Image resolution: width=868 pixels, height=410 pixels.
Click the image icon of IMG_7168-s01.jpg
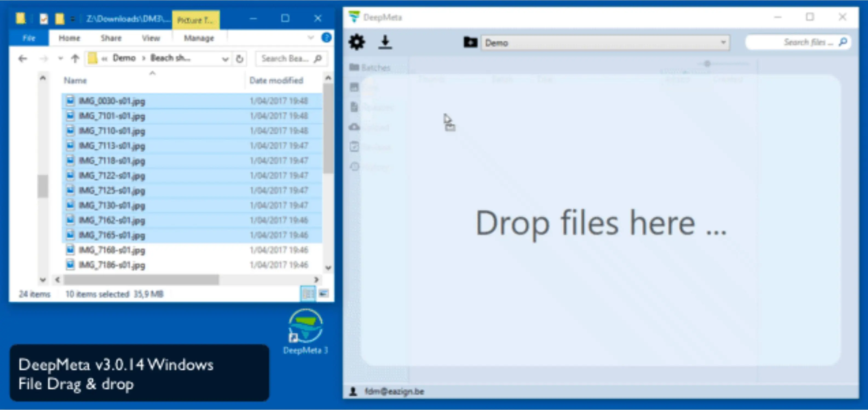70,249
